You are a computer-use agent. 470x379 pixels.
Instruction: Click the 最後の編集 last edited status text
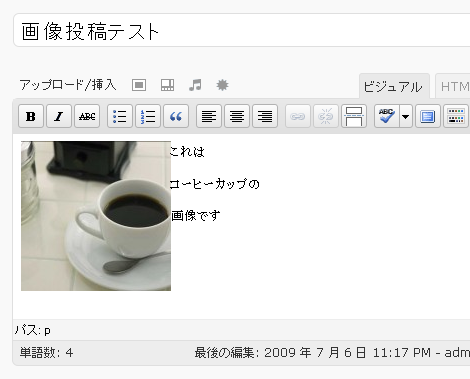click(x=332, y=353)
